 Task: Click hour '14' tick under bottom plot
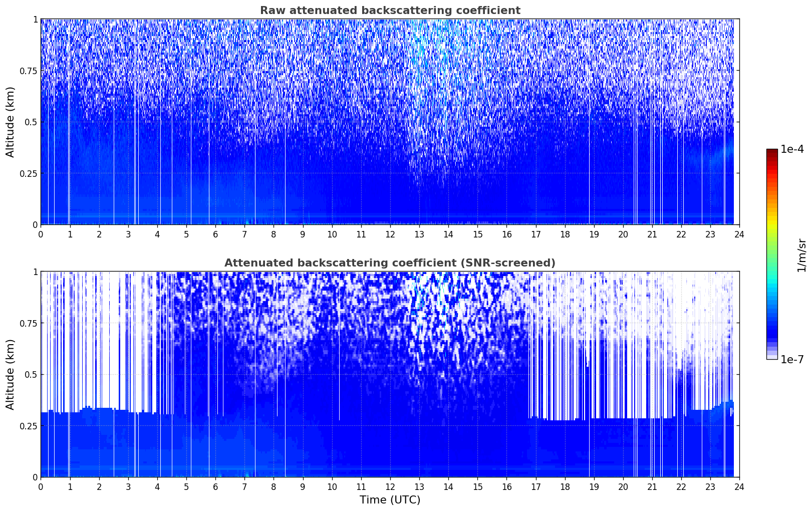pyautogui.click(x=448, y=486)
